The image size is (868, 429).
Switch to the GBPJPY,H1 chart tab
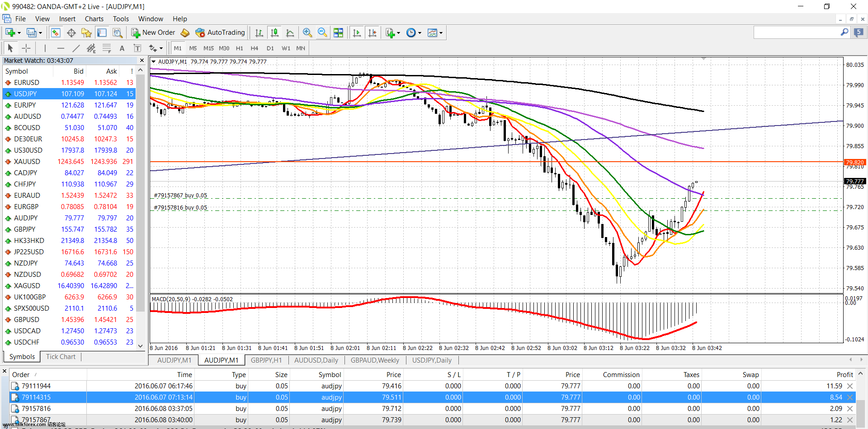(x=266, y=360)
